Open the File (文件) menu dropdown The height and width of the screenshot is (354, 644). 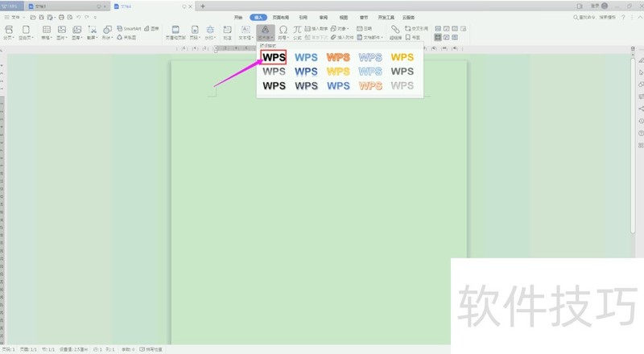coord(14,17)
